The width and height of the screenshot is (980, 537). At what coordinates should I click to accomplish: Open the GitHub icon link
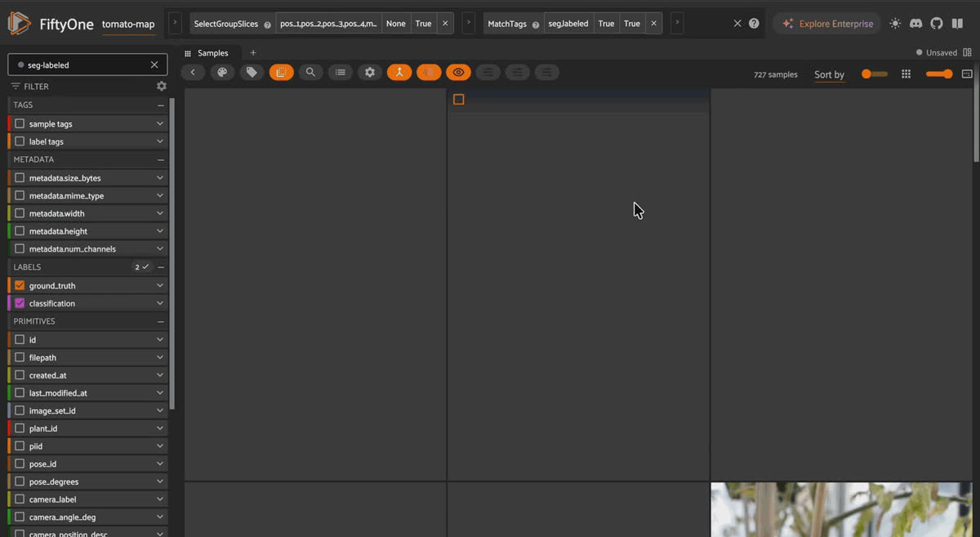937,24
